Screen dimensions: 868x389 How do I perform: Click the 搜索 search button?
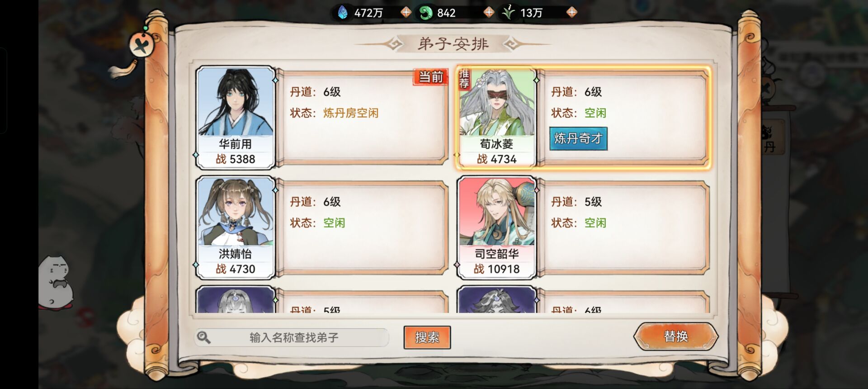[x=427, y=337]
